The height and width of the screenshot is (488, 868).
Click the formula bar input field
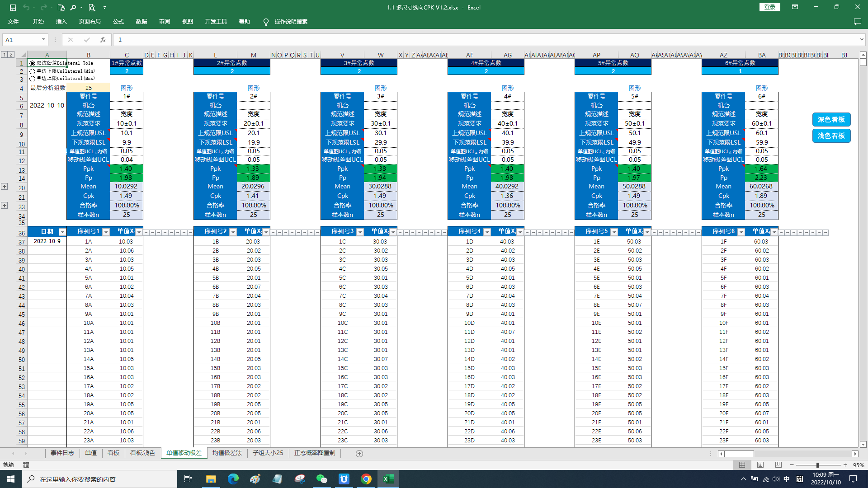tap(486, 40)
